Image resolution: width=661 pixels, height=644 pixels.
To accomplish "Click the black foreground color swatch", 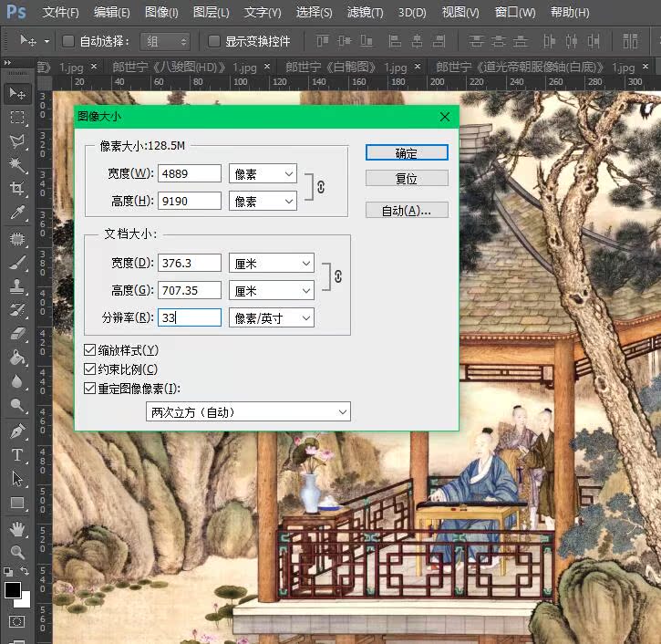I will pos(12,589).
